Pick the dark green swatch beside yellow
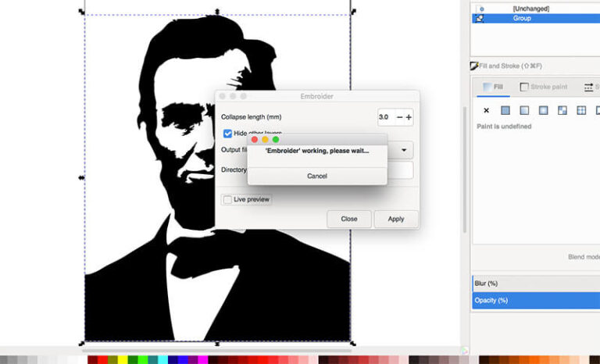The width and height of the screenshot is (600, 364). coord(133,360)
